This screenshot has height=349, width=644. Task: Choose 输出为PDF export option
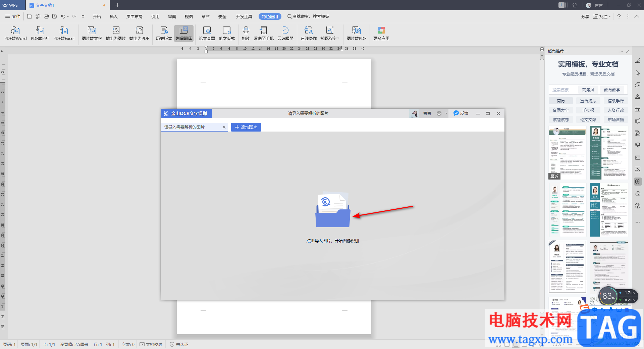(139, 34)
